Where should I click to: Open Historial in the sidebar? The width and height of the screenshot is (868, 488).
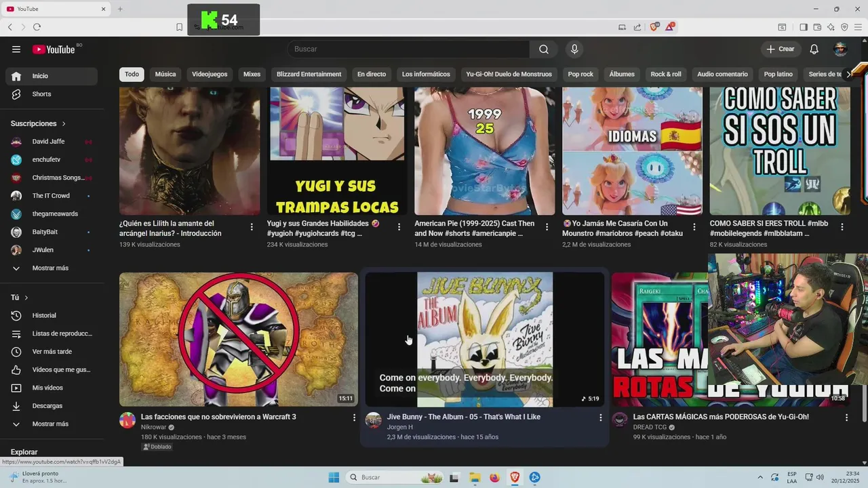[52, 315]
